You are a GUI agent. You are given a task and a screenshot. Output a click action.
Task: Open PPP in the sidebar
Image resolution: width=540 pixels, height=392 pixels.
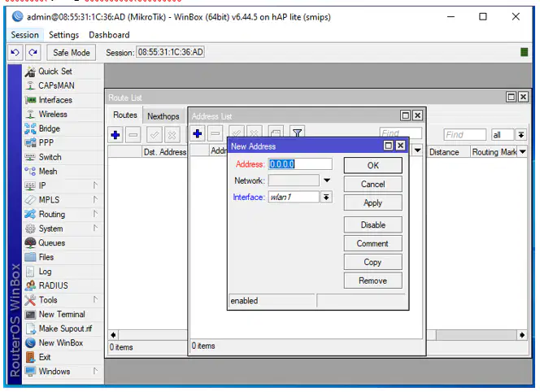pyautogui.click(x=63, y=142)
